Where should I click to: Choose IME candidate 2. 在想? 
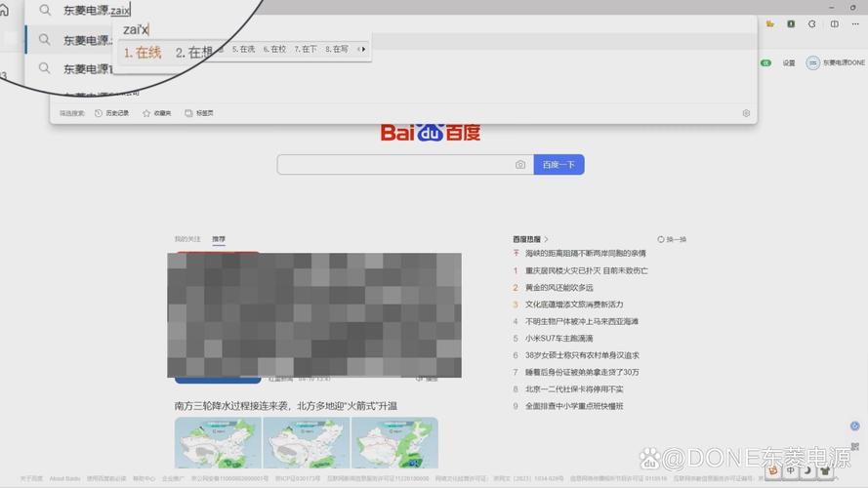coord(194,53)
